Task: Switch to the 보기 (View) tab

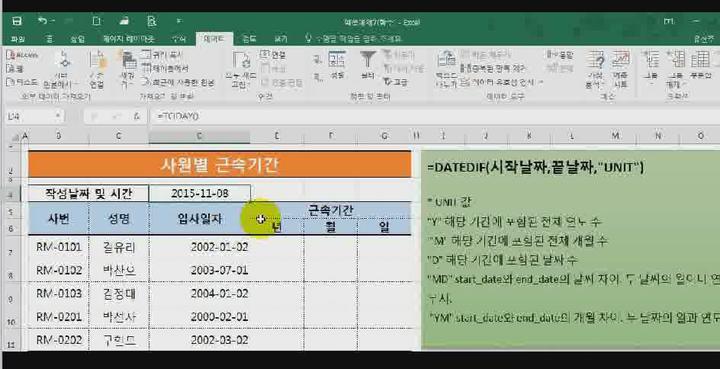Action: (x=281, y=39)
